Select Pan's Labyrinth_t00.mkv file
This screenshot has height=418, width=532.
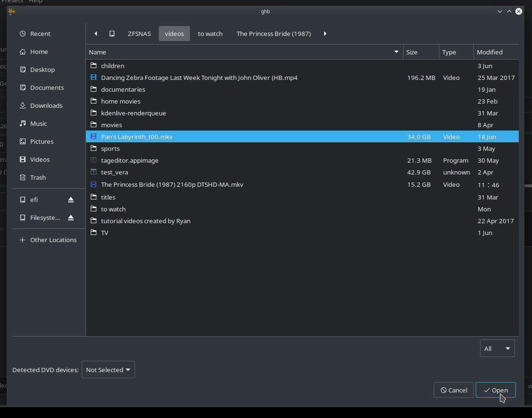pos(302,137)
